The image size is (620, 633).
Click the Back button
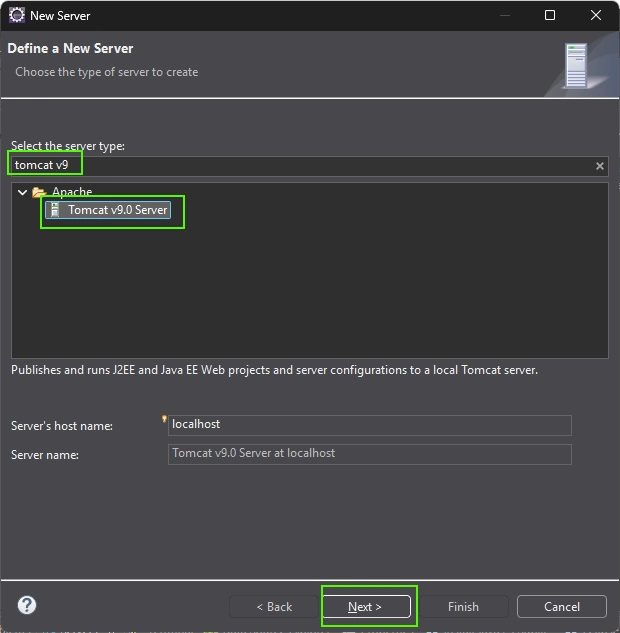point(274,606)
